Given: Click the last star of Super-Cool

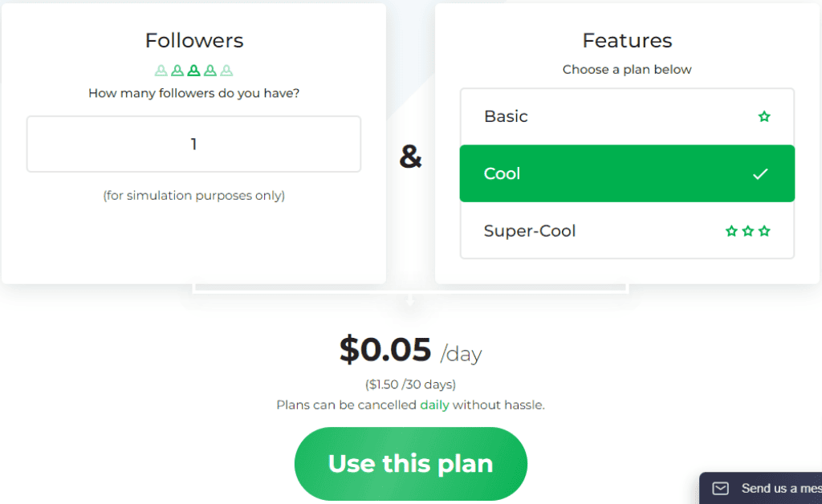Looking at the screenshot, I should coord(764,231).
